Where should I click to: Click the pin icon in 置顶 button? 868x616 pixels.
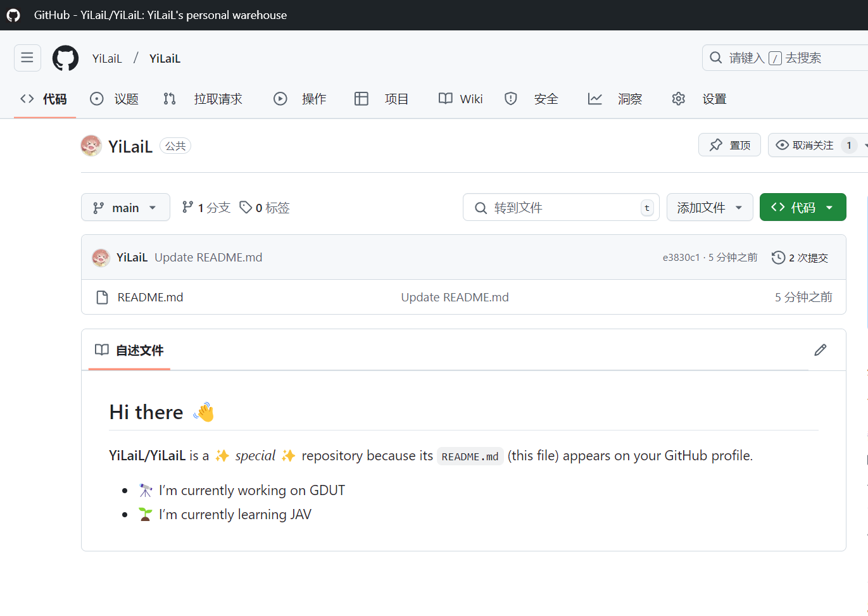(x=716, y=145)
